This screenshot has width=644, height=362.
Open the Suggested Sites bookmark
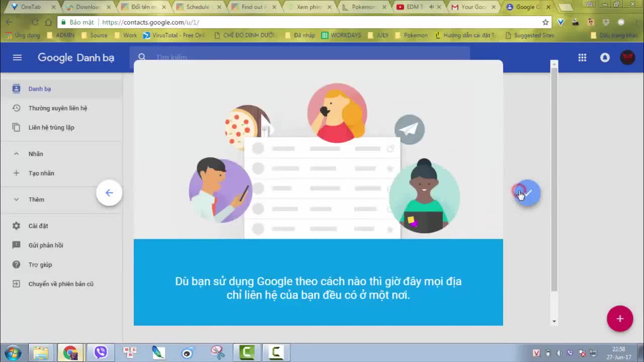[529, 35]
